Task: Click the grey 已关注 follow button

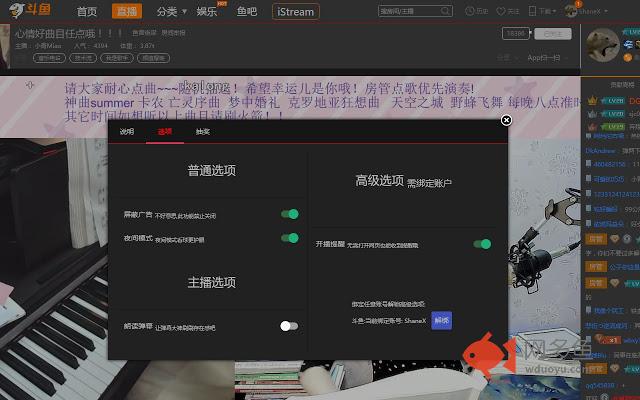Action: [553, 34]
